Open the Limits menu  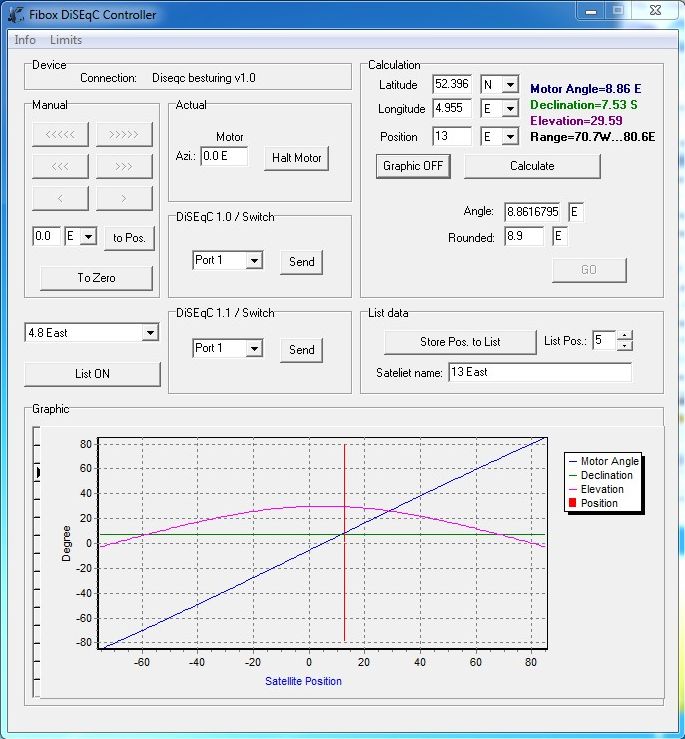click(66, 40)
